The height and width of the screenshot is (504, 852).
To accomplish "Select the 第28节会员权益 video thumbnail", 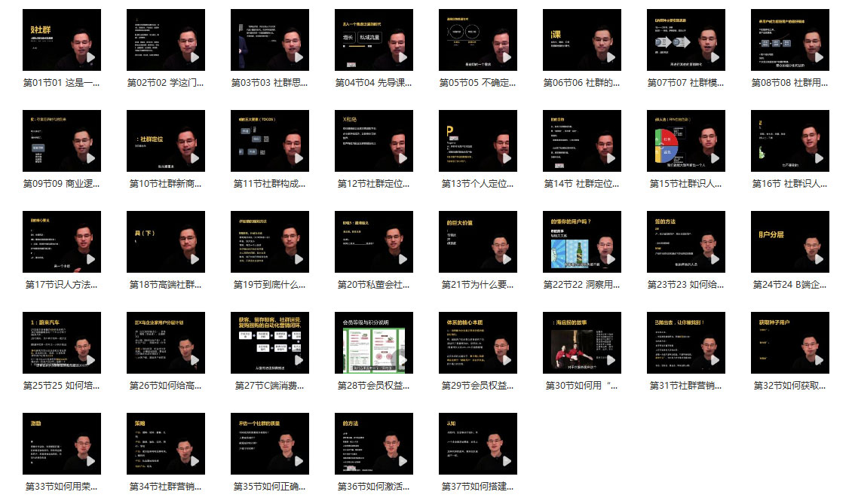I will tap(374, 343).
